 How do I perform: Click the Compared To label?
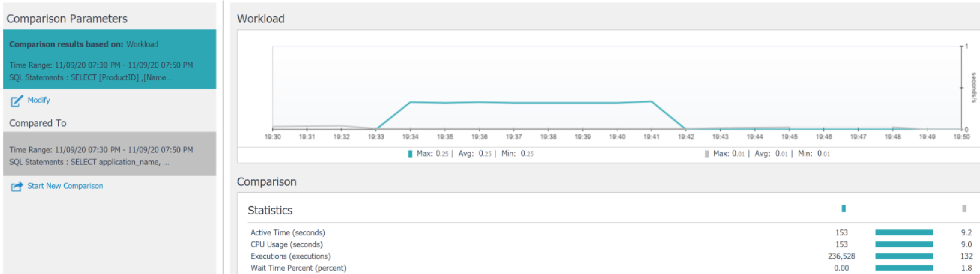(38, 123)
